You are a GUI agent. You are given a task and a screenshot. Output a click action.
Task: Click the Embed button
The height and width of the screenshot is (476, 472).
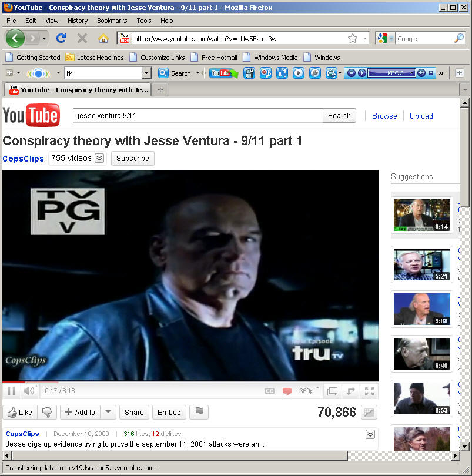(x=169, y=412)
